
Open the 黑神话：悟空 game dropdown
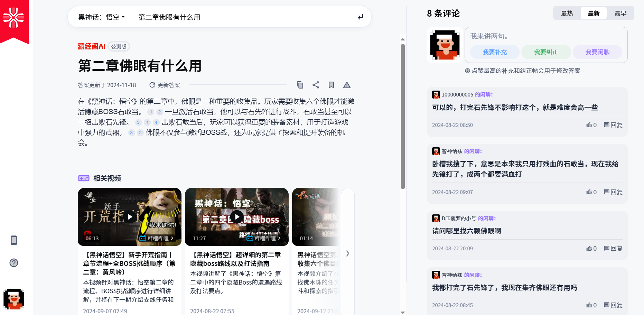tap(101, 17)
